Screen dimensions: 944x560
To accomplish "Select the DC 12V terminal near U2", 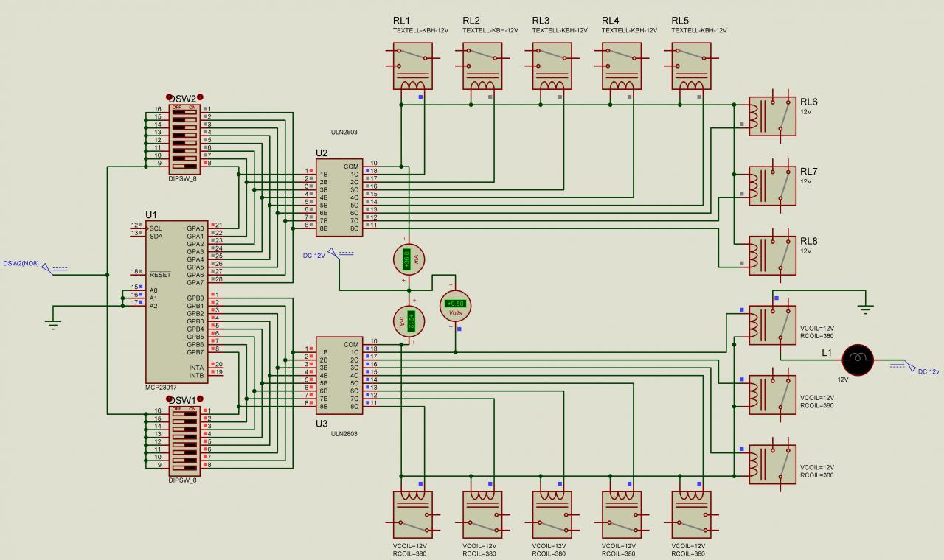I will (314, 255).
